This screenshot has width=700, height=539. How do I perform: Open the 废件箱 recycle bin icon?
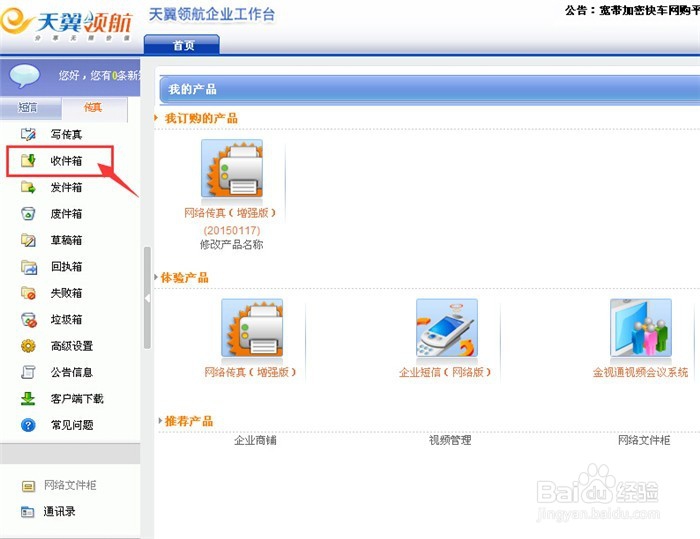[x=28, y=213]
